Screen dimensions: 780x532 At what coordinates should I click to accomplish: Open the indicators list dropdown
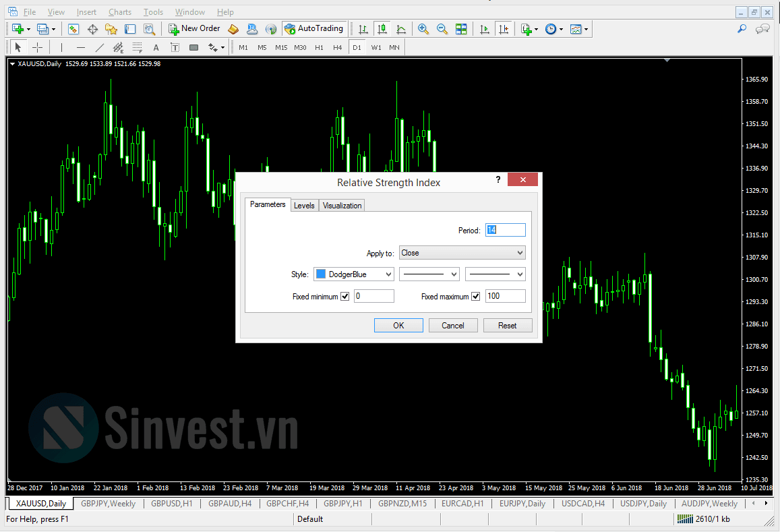click(529, 30)
